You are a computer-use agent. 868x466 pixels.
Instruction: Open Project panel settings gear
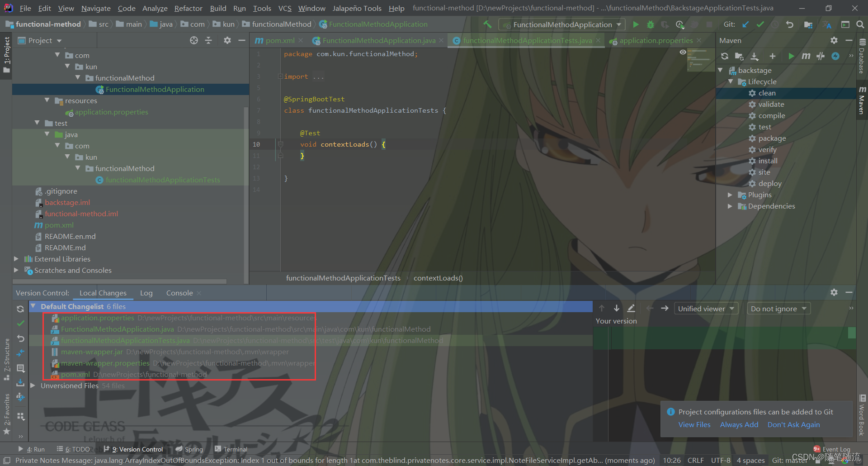click(227, 40)
